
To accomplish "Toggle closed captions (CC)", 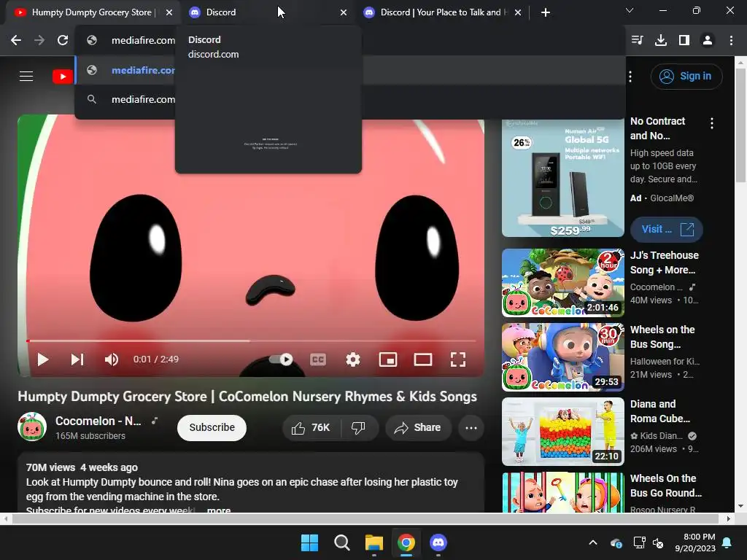I will [318, 359].
